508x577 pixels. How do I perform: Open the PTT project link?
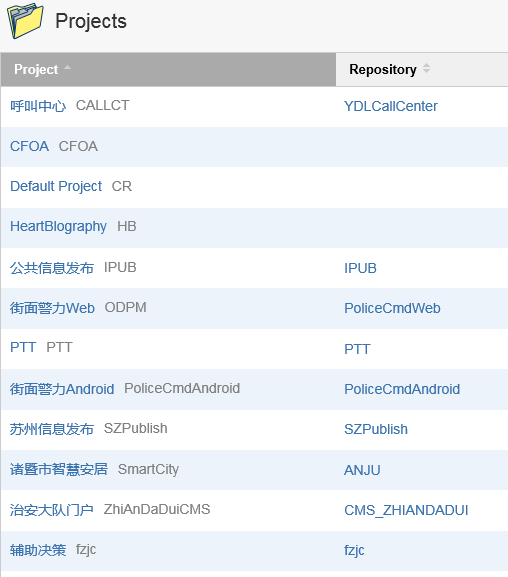pos(23,347)
